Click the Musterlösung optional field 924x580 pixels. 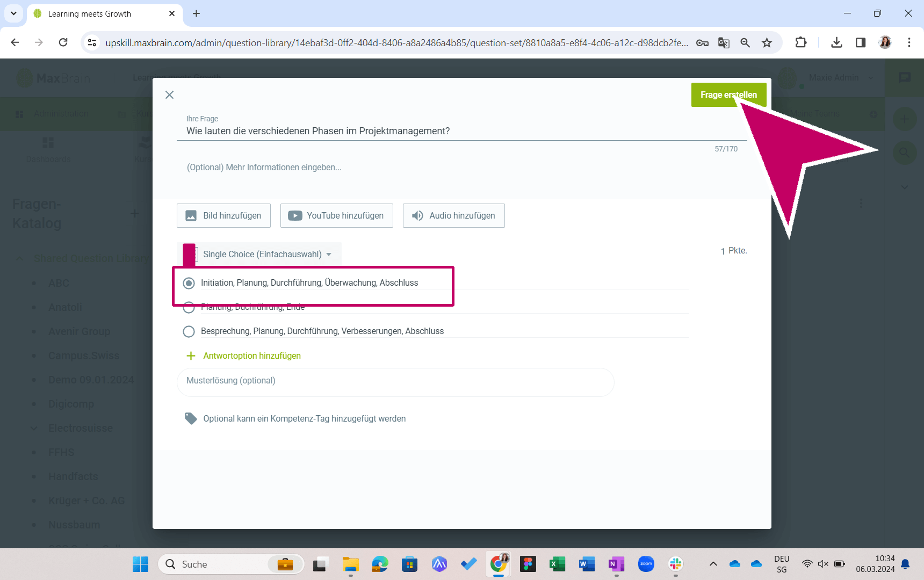[x=395, y=382]
